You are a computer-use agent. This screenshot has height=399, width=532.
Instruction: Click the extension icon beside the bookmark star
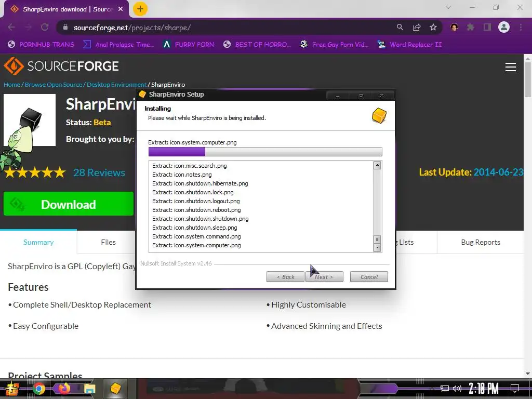coord(454,27)
